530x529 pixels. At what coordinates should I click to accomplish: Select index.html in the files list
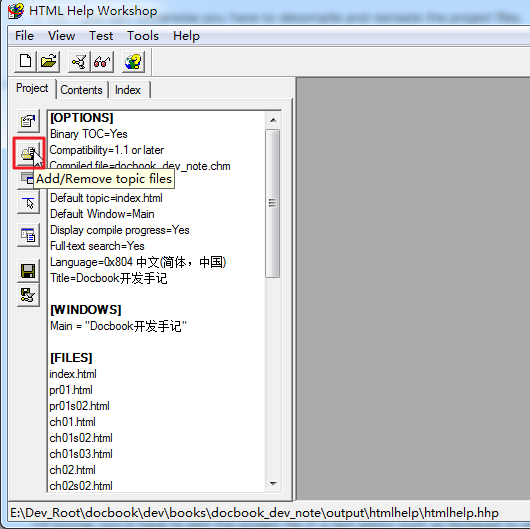tap(73, 374)
